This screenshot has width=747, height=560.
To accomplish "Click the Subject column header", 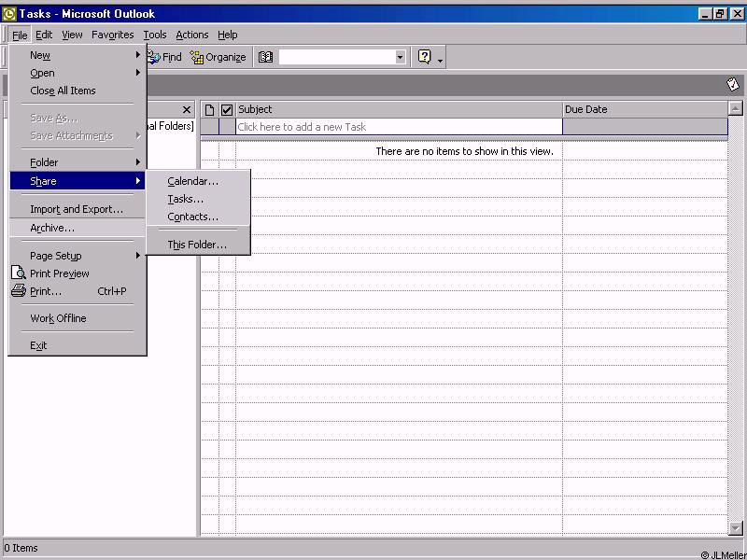I will click(x=399, y=109).
